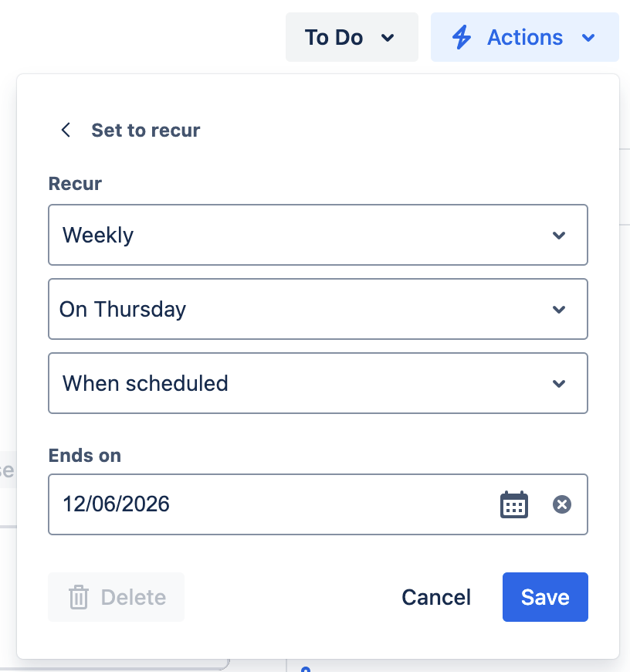Open the calendar date picker icon

coord(514,504)
